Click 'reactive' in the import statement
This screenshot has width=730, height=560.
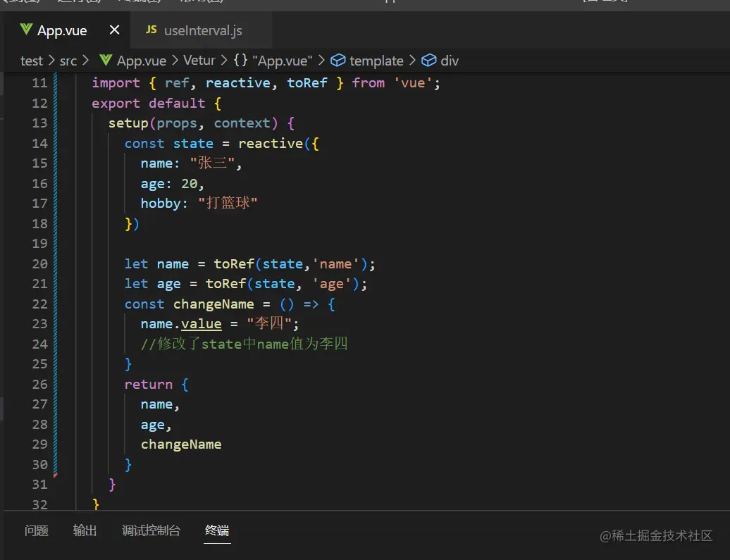click(238, 83)
